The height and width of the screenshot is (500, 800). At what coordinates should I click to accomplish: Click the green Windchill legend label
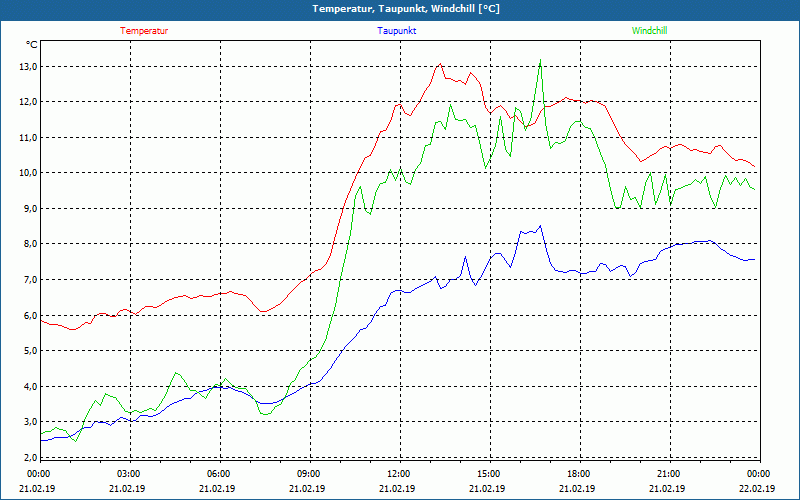pyautogui.click(x=649, y=31)
